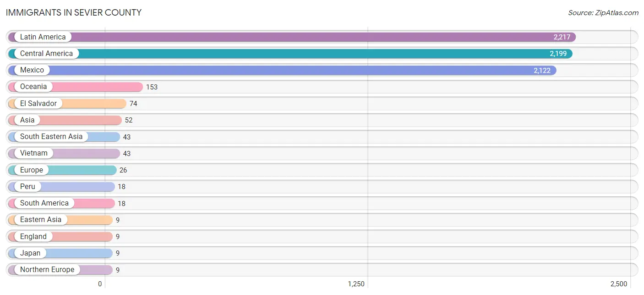Click the England label
644x295 pixels.
click(x=33, y=236)
